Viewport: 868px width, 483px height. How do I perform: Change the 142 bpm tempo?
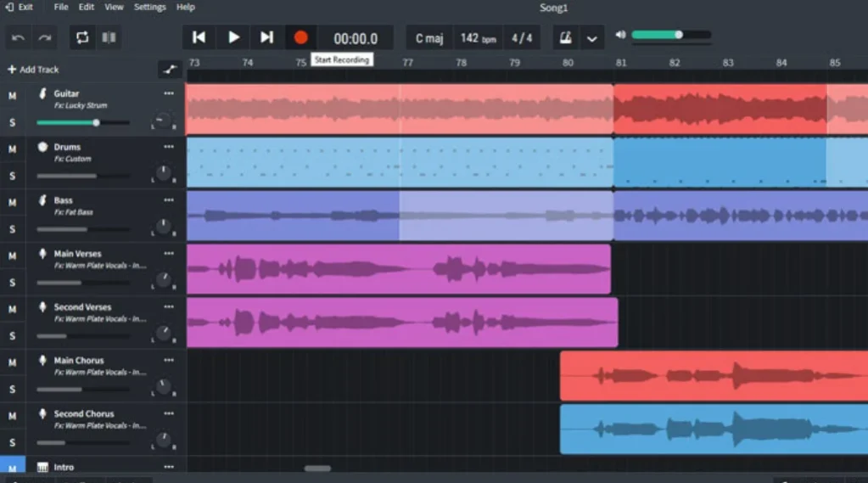[479, 38]
